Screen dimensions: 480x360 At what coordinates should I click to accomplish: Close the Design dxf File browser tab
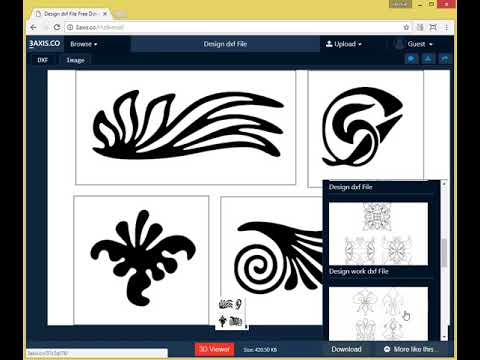point(105,14)
